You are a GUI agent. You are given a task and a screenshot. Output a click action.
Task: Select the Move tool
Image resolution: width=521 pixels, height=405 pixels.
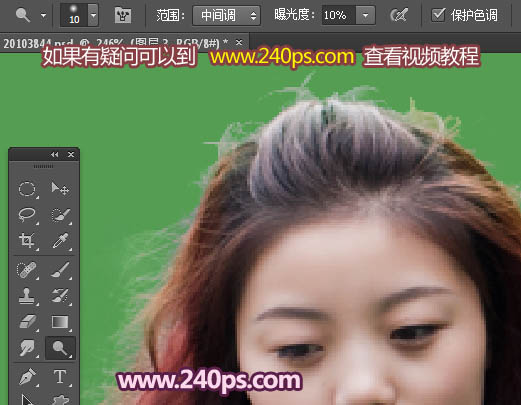tap(60, 189)
